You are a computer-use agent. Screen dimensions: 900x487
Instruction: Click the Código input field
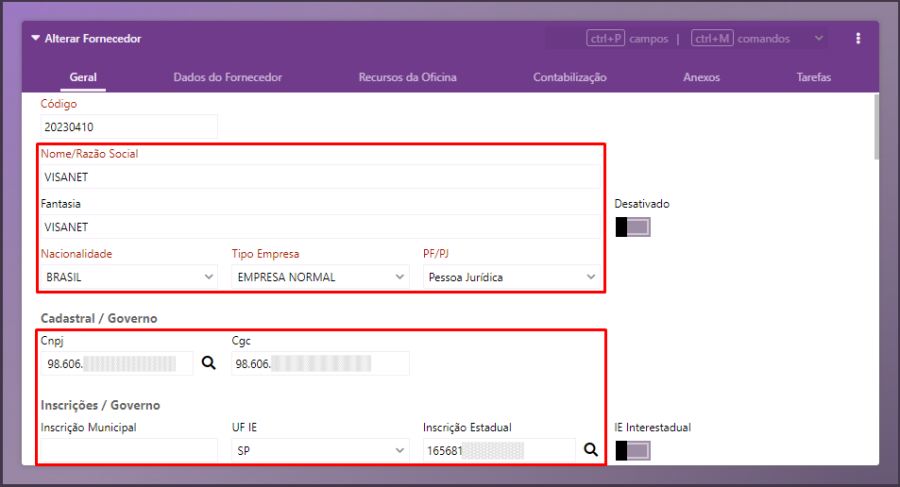[129, 127]
